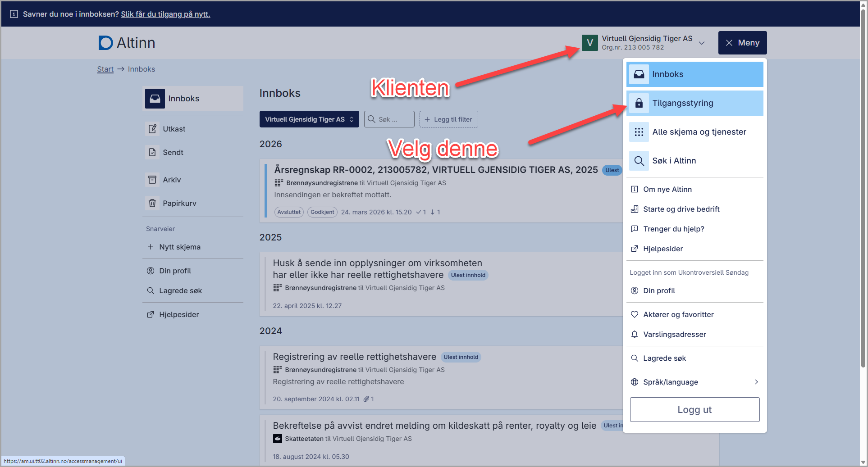Click the info icon in the top banner
The image size is (868, 467).
click(14, 14)
